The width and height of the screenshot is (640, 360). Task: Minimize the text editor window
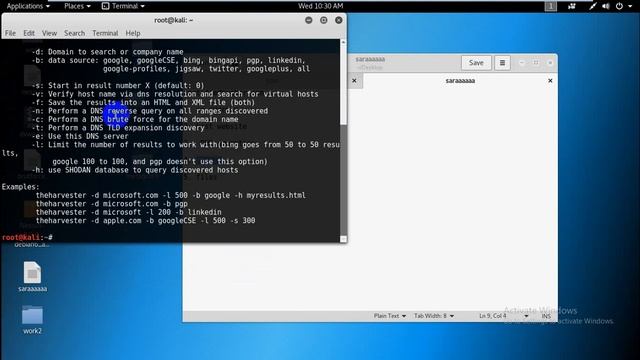tap(522, 62)
